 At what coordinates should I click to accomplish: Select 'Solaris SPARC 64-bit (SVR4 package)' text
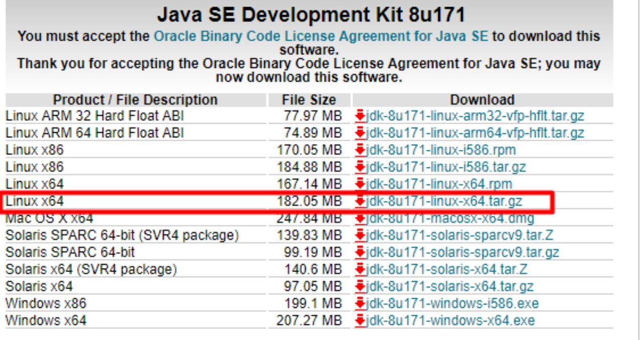click(x=122, y=235)
